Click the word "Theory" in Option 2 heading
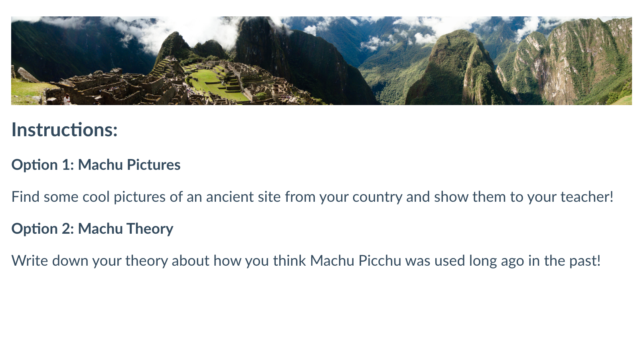Screen dimensions: 644x338 150,229
